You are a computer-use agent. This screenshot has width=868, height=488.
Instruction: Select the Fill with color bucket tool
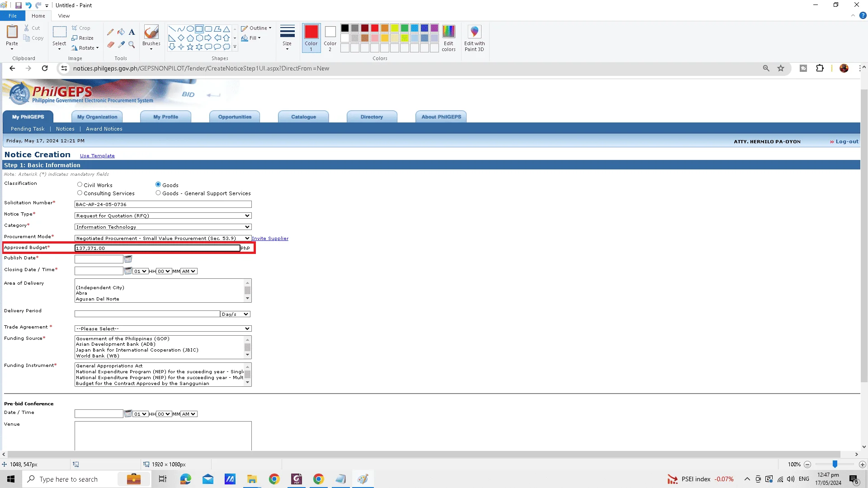point(121,32)
